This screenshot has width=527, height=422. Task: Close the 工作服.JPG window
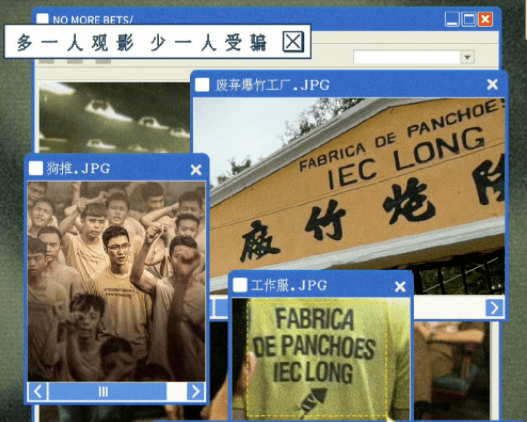tap(400, 287)
